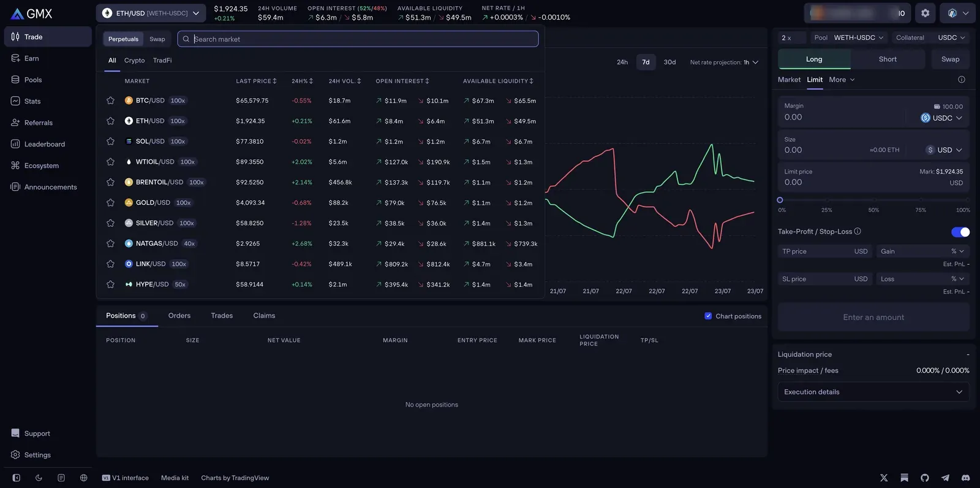Switch to the Orders tab
Screen dimensions: 980x488
pyautogui.click(x=179, y=316)
